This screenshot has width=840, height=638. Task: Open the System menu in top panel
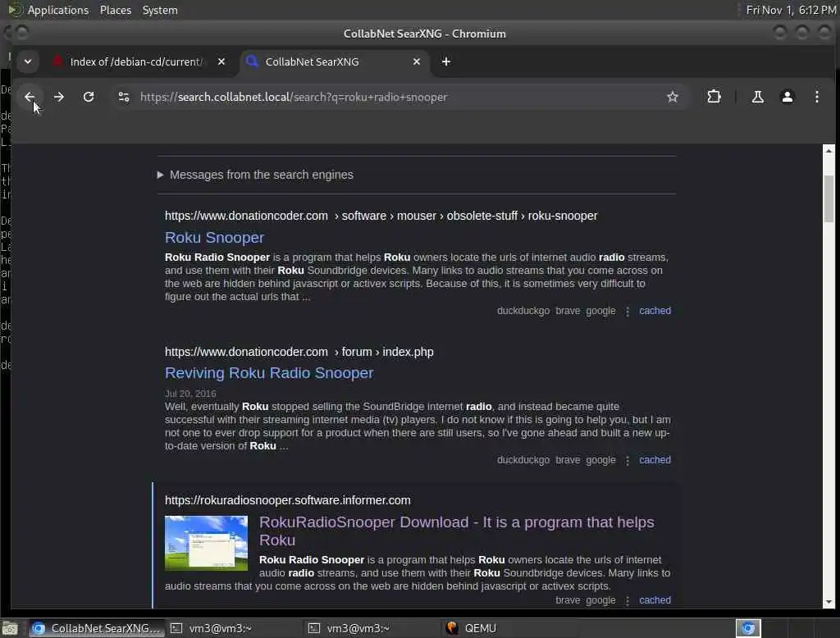160,10
